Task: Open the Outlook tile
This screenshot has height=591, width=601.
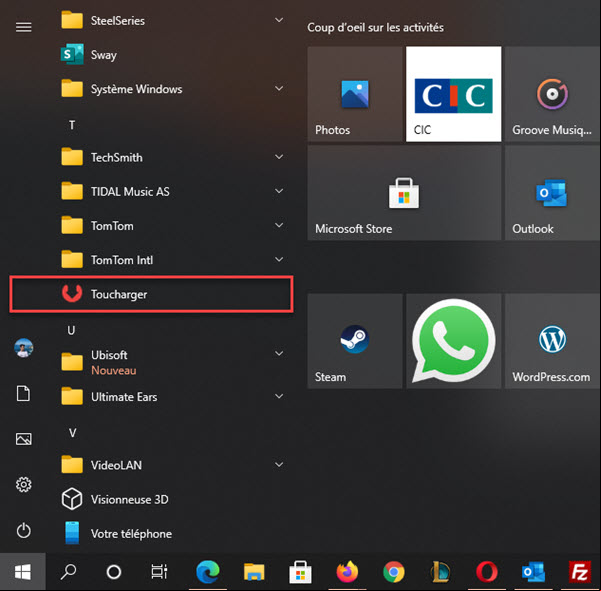Action: click(x=552, y=193)
